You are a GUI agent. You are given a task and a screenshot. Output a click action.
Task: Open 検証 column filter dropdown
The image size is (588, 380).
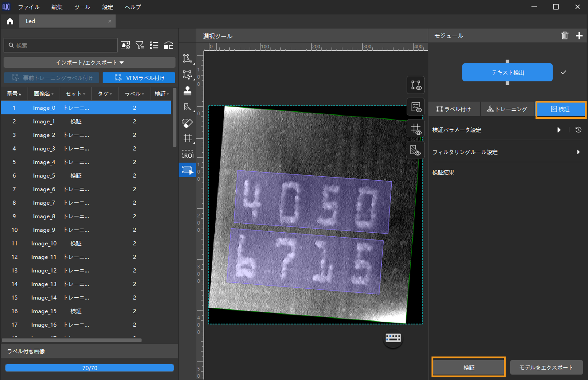168,94
